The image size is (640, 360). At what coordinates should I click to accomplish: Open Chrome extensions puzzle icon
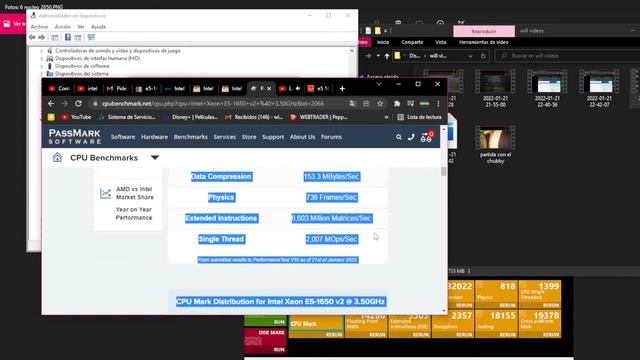pyautogui.click(x=397, y=104)
